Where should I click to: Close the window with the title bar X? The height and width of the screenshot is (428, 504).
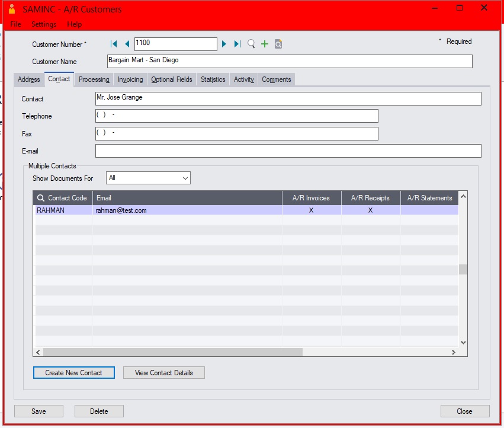pyautogui.click(x=484, y=8)
